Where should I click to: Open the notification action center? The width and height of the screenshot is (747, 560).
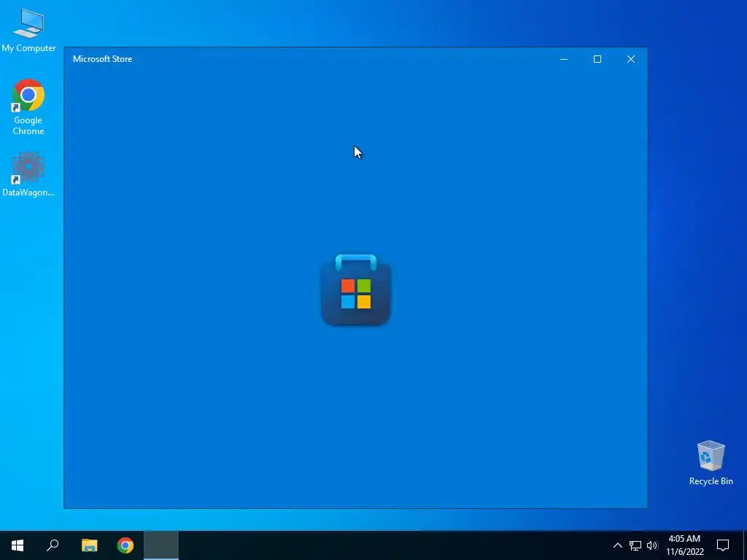coord(723,545)
